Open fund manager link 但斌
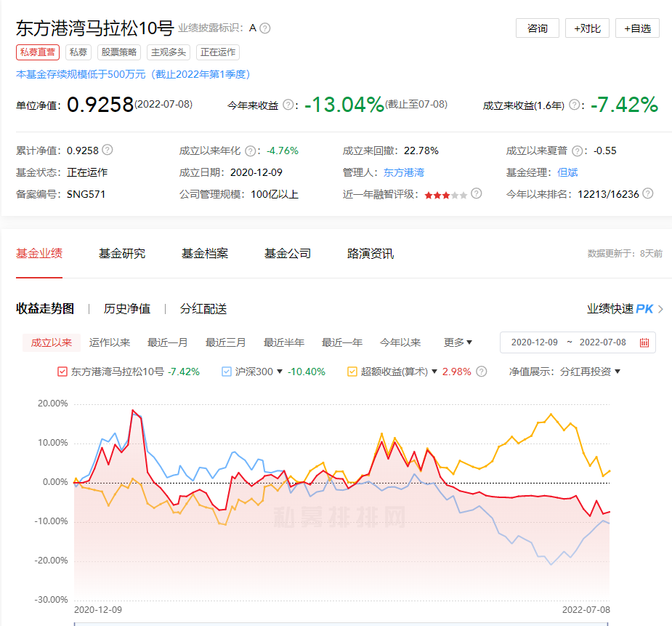The width and height of the screenshot is (672, 626). (567, 172)
